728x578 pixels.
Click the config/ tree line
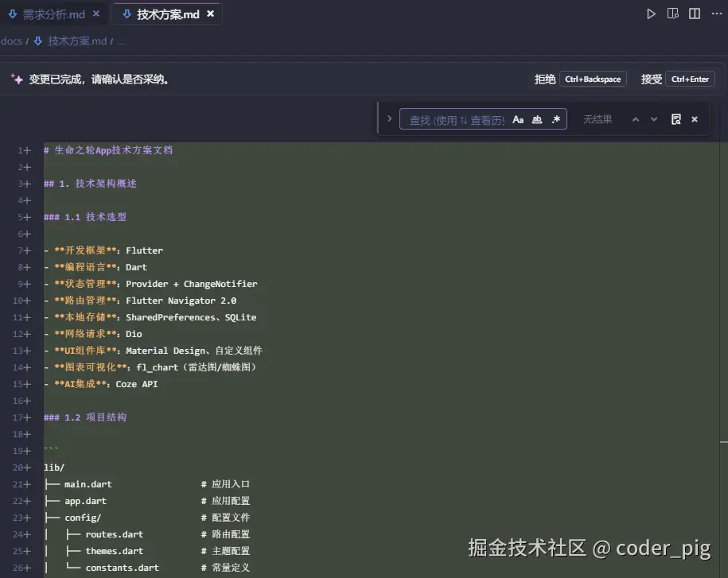coord(147,518)
